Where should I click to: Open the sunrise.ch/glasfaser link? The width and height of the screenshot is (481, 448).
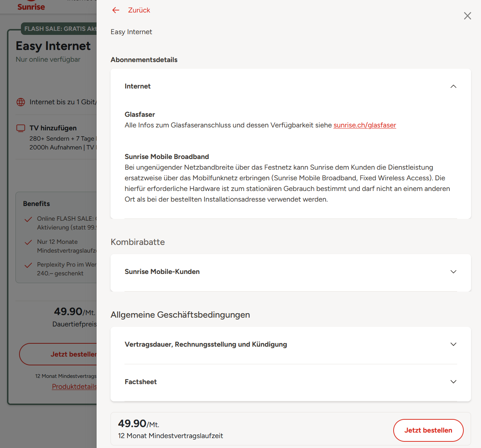(x=364, y=125)
